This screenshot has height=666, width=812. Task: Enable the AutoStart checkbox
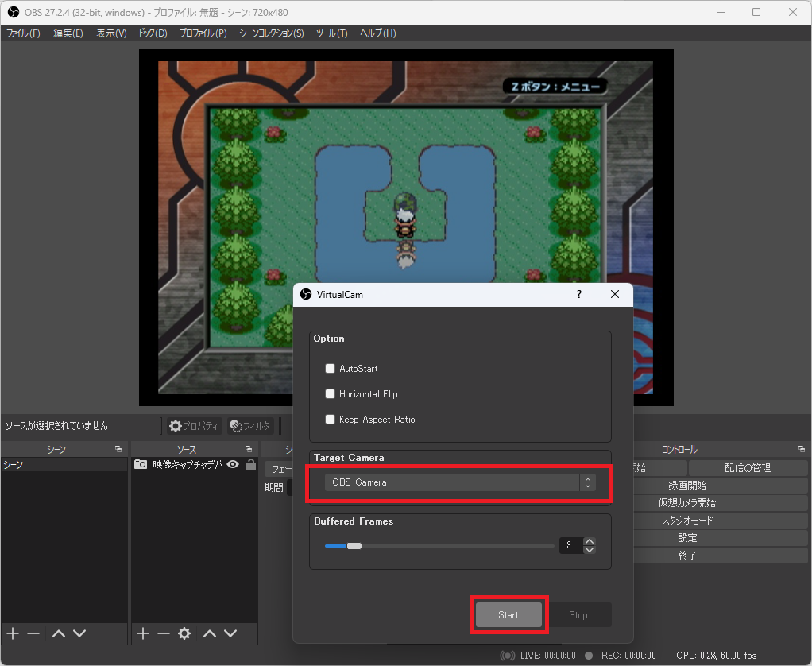tap(330, 368)
